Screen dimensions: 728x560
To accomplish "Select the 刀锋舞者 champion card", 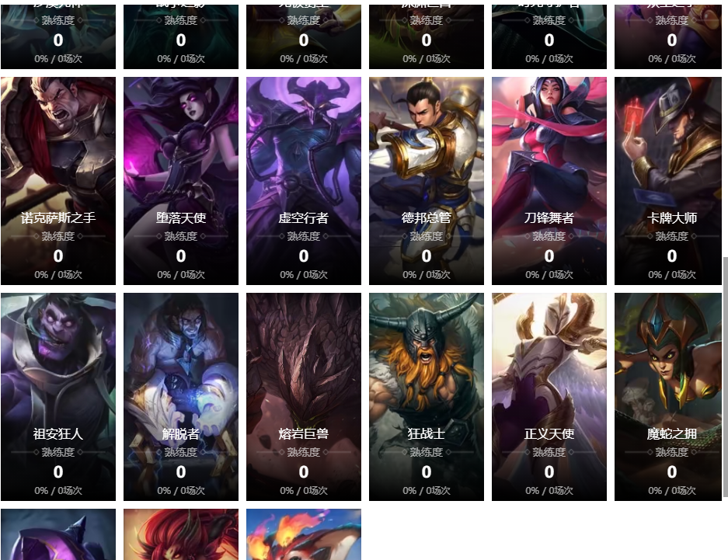I will click(x=549, y=180).
